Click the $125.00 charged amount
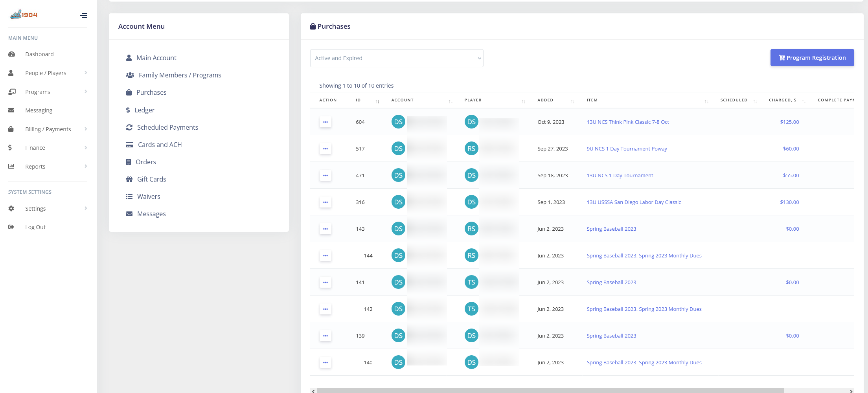Screen dimensions: 868x393 [x=789, y=122]
